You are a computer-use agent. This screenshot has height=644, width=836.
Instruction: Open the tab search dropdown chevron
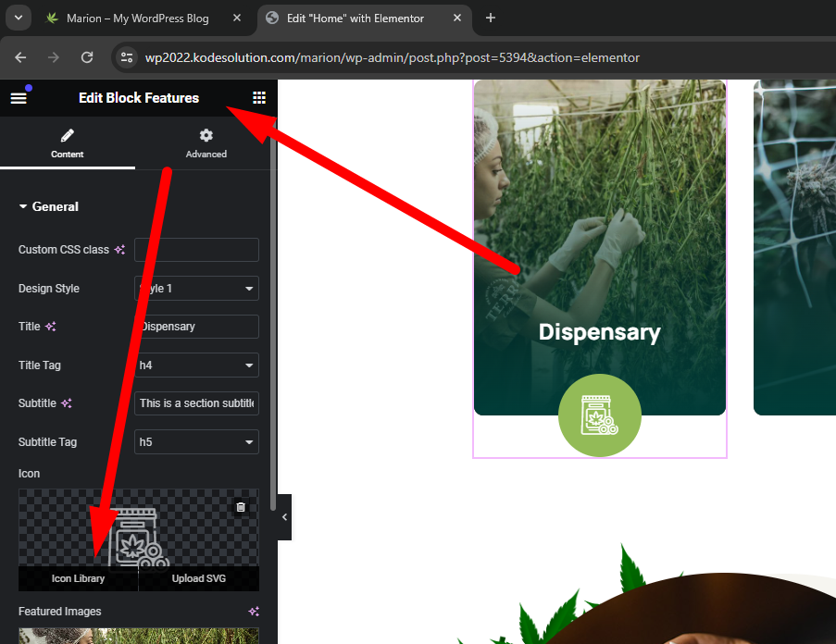pos(19,18)
